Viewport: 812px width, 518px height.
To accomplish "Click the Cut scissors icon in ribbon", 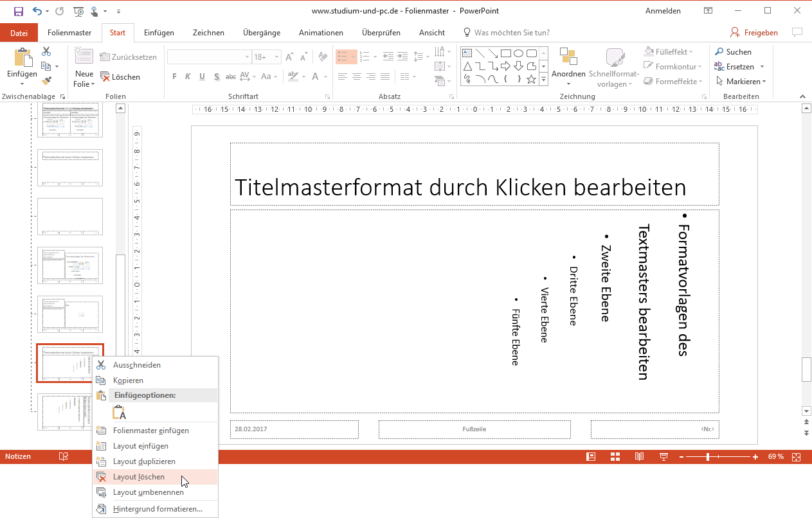I will tap(46, 51).
